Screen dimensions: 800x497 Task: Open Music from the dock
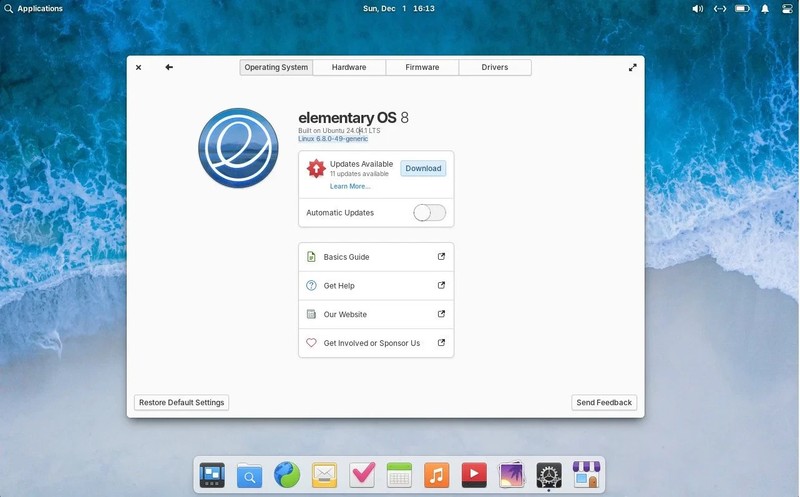coord(436,475)
